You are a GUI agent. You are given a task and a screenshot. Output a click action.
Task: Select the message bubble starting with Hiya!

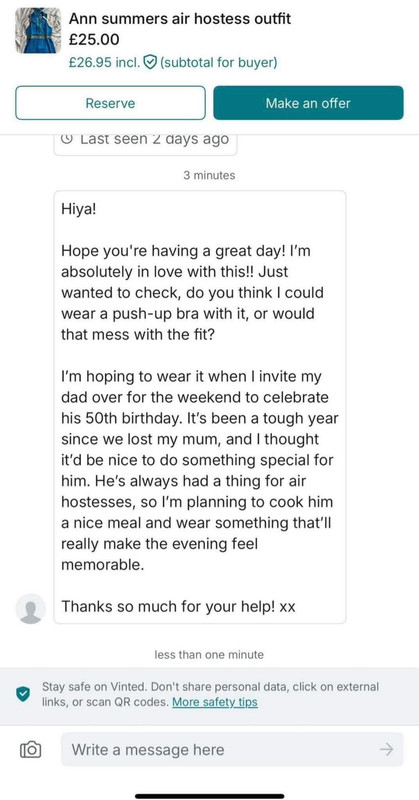click(200, 407)
